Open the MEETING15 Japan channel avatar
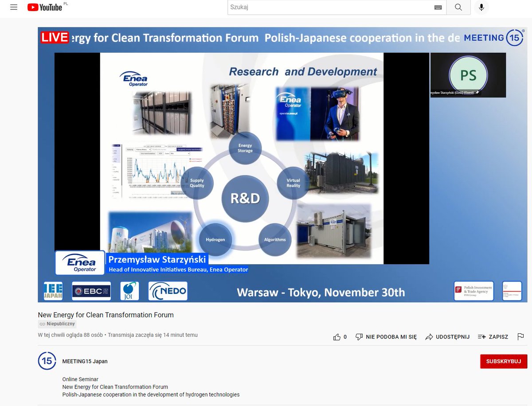 click(47, 361)
